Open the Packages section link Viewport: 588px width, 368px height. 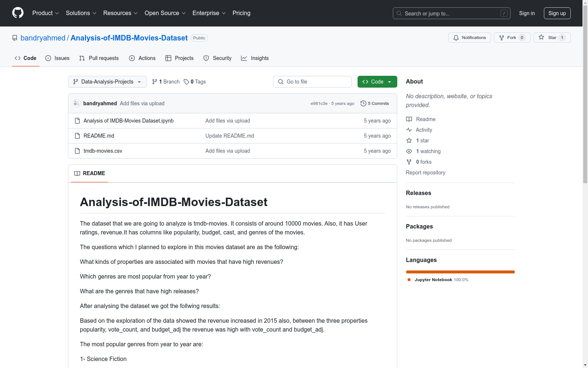point(419,226)
